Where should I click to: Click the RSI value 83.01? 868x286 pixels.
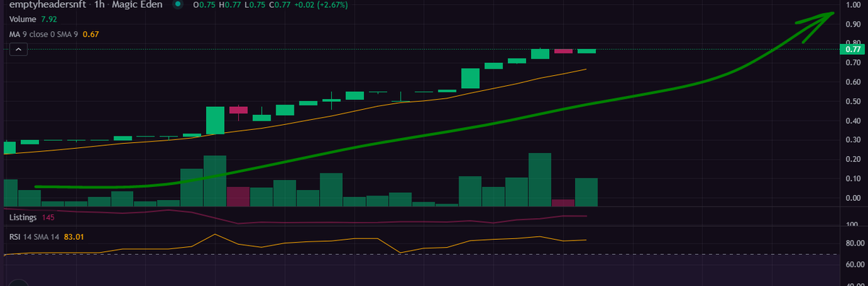click(75, 236)
